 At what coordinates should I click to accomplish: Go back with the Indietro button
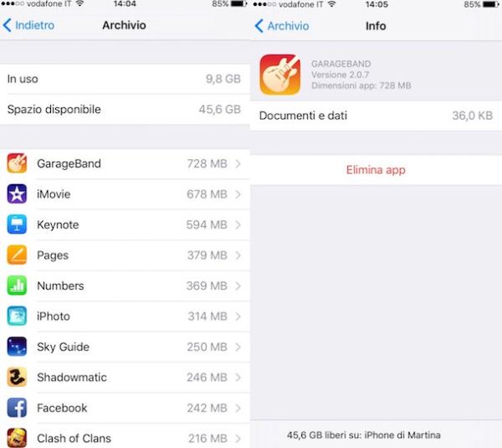click(x=28, y=25)
